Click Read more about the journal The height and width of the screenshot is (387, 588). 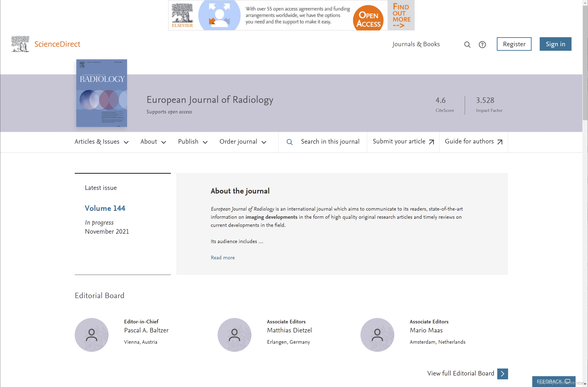[x=223, y=257]
